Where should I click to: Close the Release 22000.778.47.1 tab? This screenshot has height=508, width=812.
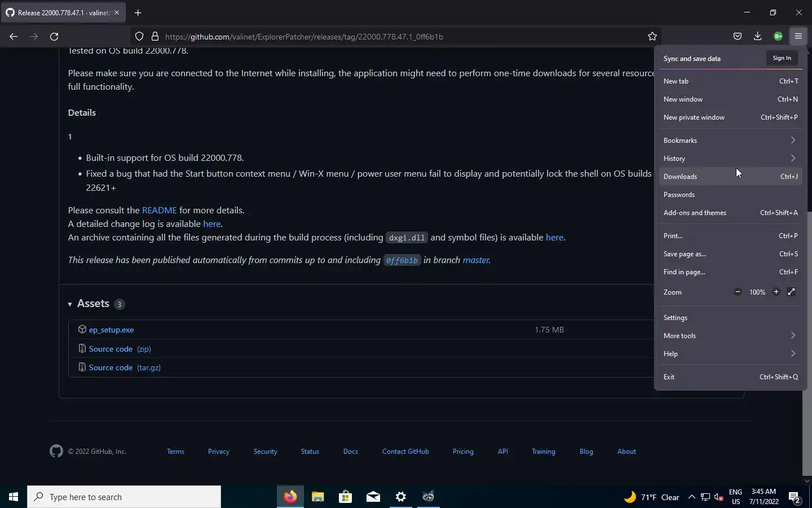click(117, 12)
